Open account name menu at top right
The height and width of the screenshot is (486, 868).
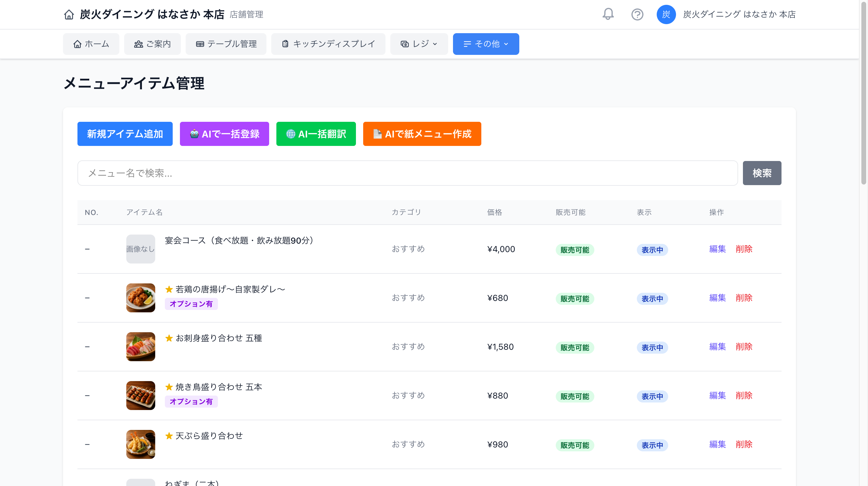[739, 14]
